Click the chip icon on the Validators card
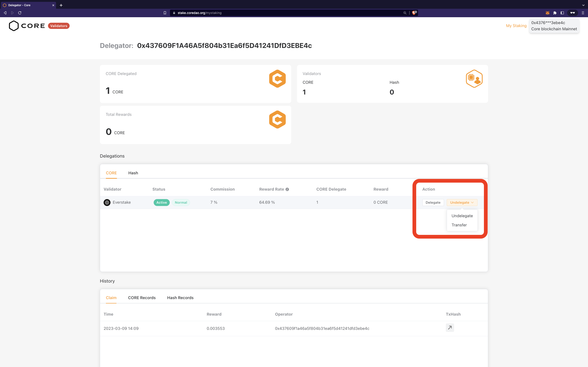 tap(474, 78)
